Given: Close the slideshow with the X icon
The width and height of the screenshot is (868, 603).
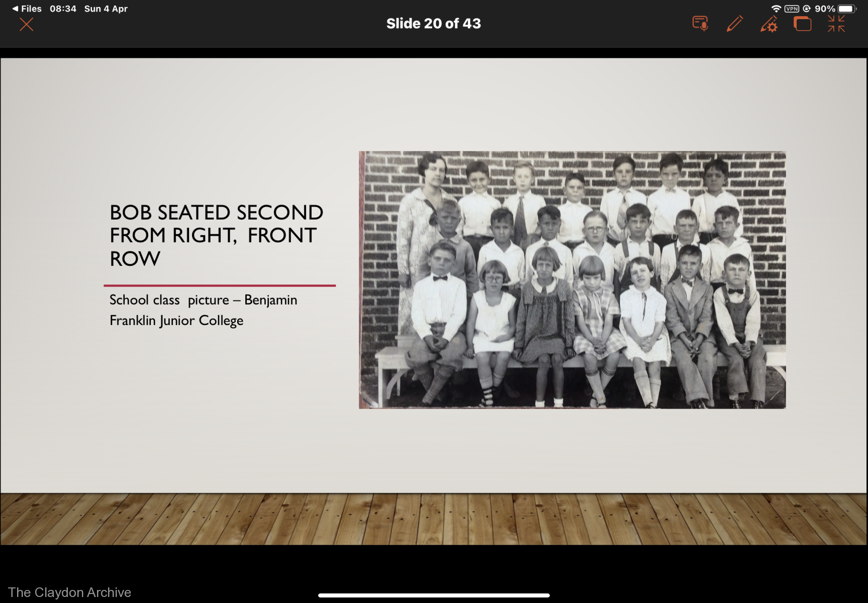Looking at the screenshot, I should coord(26,24).
